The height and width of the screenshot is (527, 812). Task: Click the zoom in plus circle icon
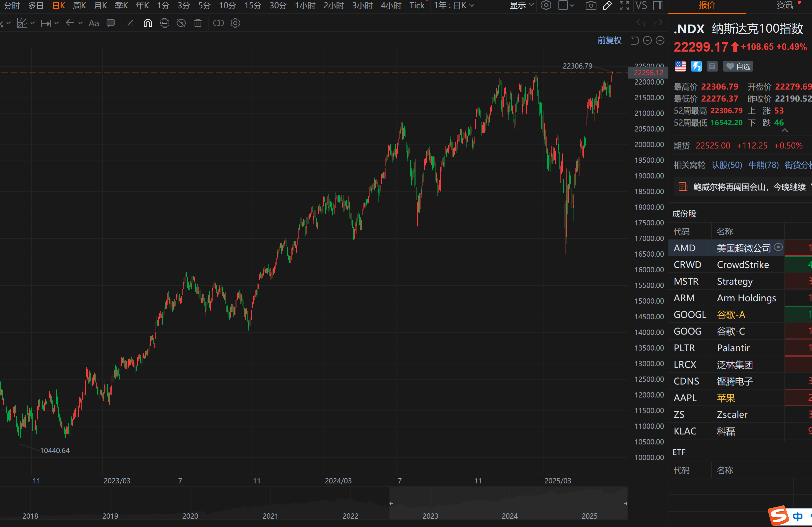[660, 41]
